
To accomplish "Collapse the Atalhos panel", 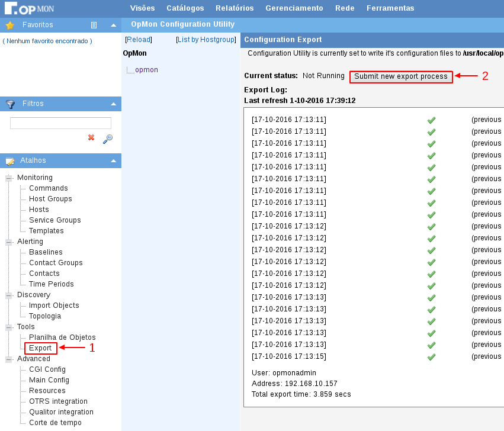I will click(x=113, y=161).
